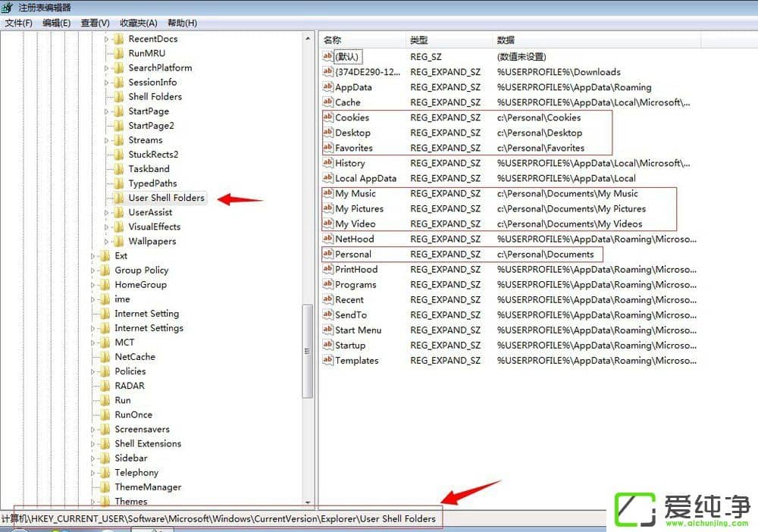Image resolution: width=758 pixels, height=532 pixels.
Task: Click the folder icon next to Policies
Action: (x=105, y=371)
